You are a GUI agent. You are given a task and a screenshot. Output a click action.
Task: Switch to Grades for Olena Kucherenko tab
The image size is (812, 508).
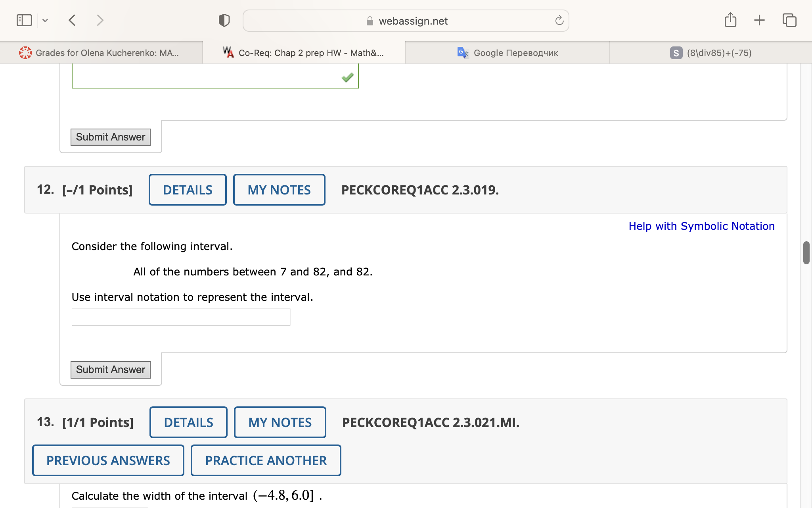[101, 53]
